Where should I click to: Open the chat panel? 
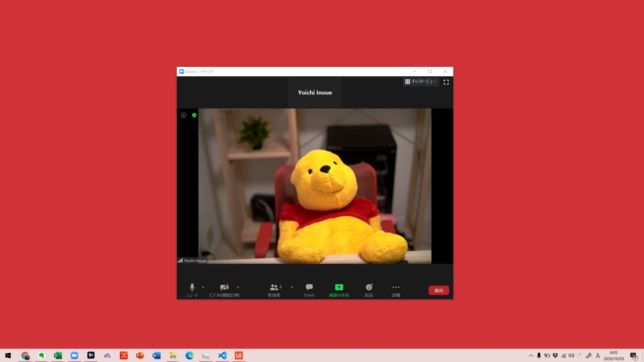tap(309, 290)
